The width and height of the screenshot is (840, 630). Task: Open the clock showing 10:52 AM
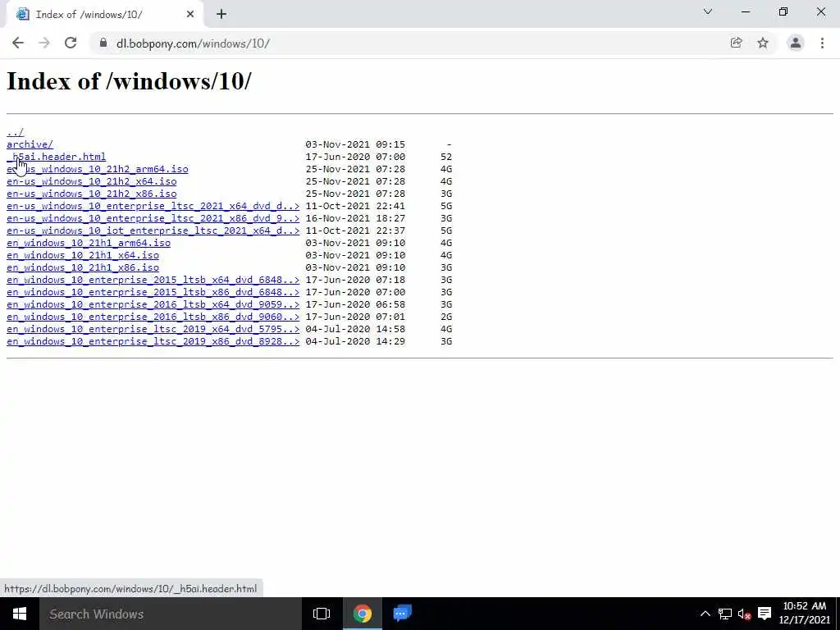(805, 613)
